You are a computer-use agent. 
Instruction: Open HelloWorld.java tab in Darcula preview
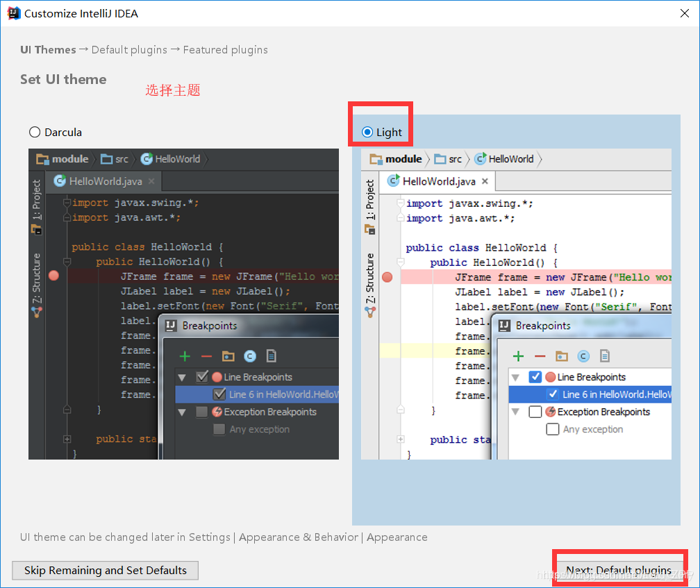[106, 181]
